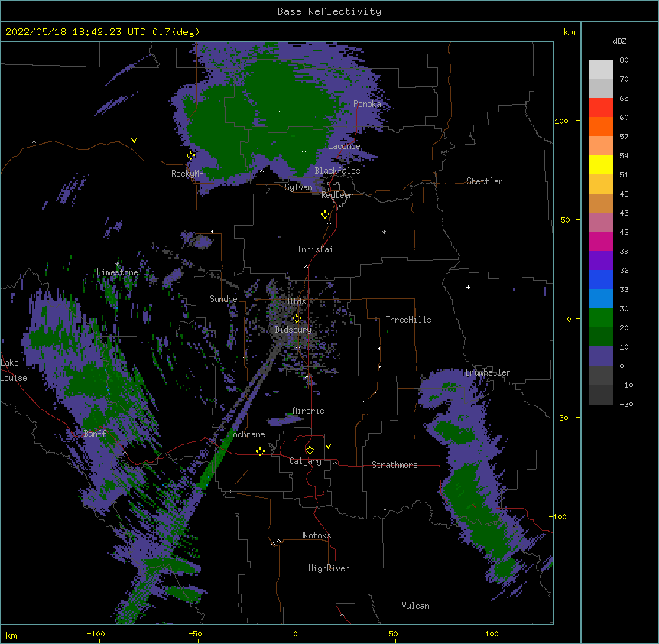
Task: Click the Banff label
Action: 95,434
